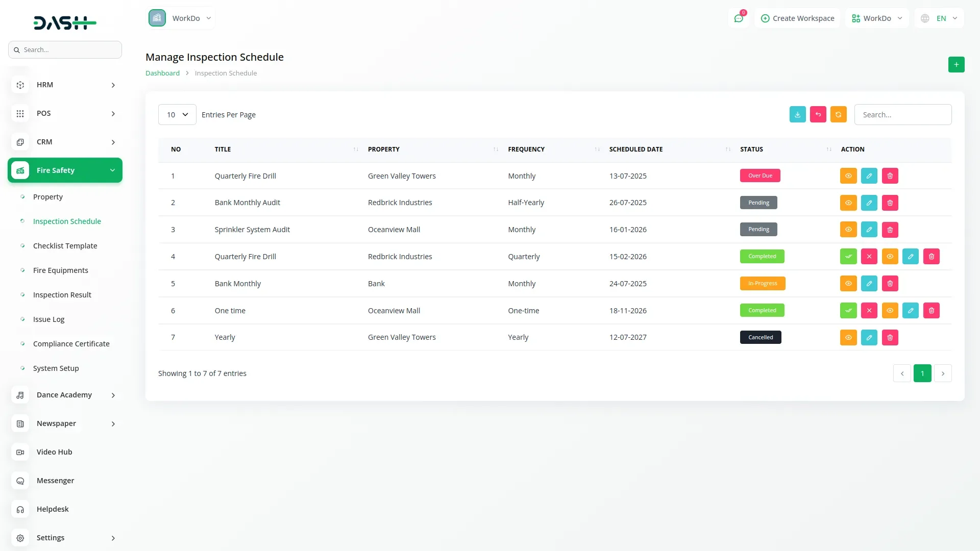Image resolution: width=980 pixels, height=551 pixels.
Task: Click the table search input field
Action: (x=902, y=114)
